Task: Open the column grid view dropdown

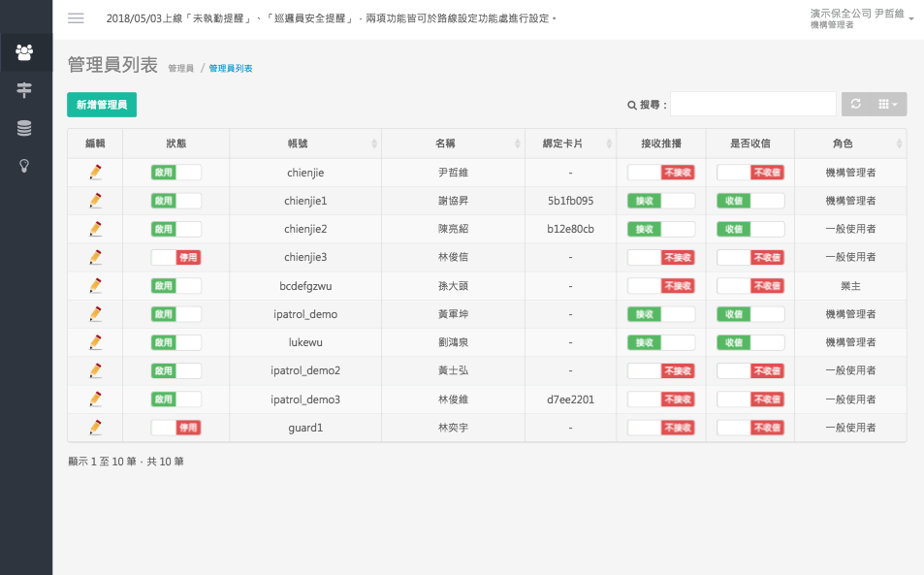Action: tap(887, 105)
